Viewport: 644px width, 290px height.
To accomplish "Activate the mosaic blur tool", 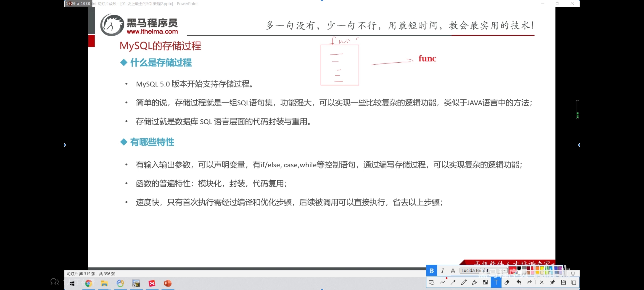I will (x=485, y=282).
